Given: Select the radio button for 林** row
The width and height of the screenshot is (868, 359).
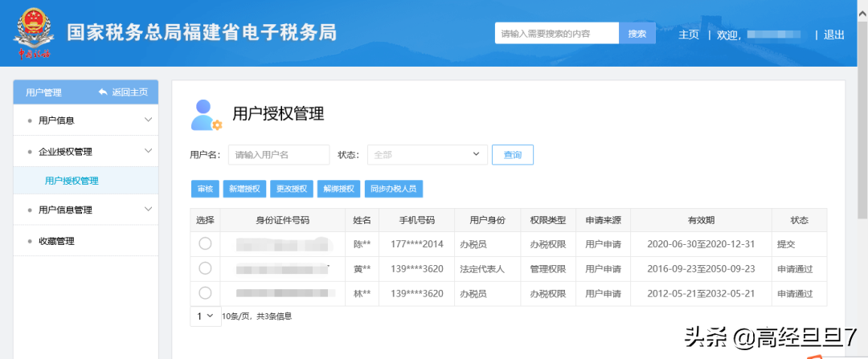Looking at the screenshot, I should pyautogui.click(x=205, y=293).
